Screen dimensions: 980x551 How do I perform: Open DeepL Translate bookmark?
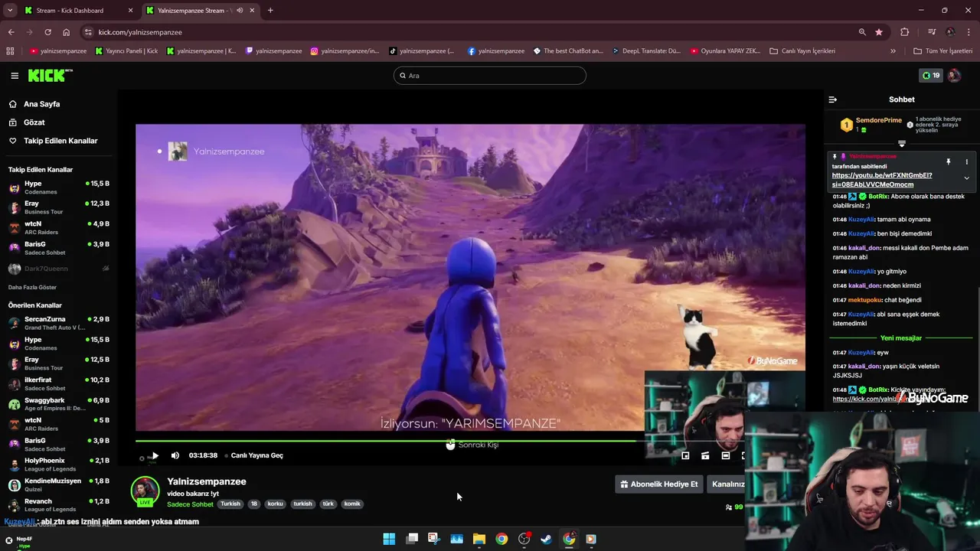pos(646,51)
